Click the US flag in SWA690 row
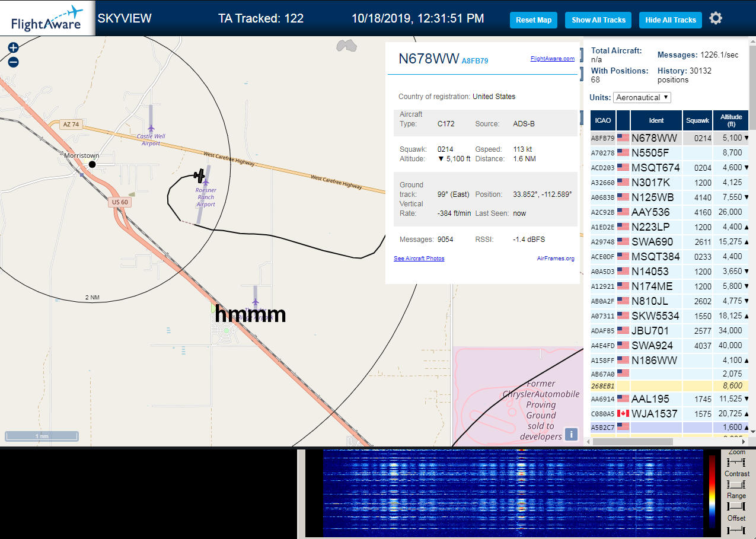The image size is (756, 539). (x=623, y=242)
